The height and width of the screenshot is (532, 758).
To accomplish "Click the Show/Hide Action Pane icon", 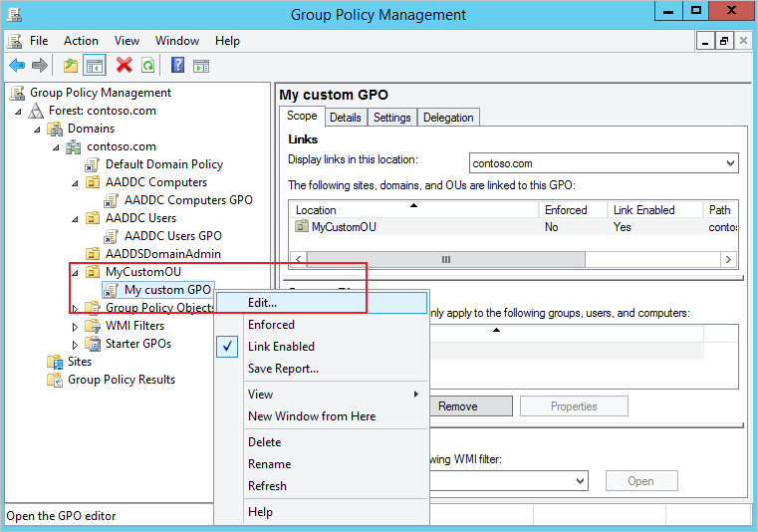I will 201,66.
